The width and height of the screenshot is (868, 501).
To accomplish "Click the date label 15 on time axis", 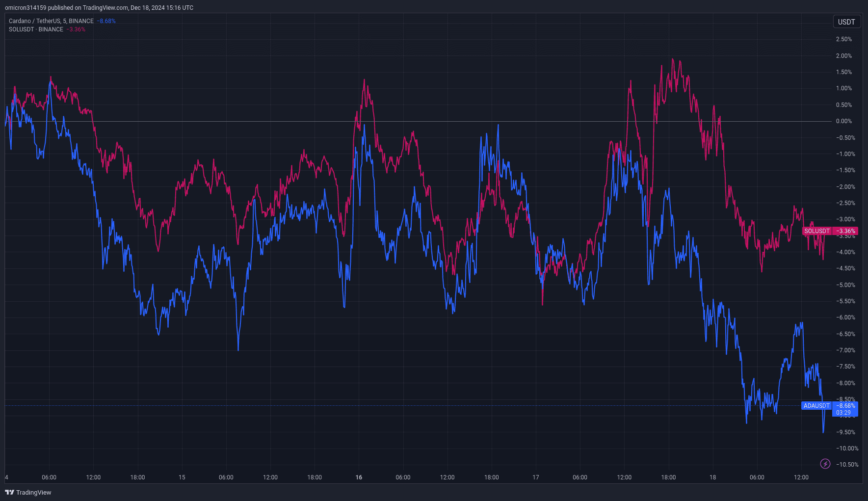I will [182, 477].
